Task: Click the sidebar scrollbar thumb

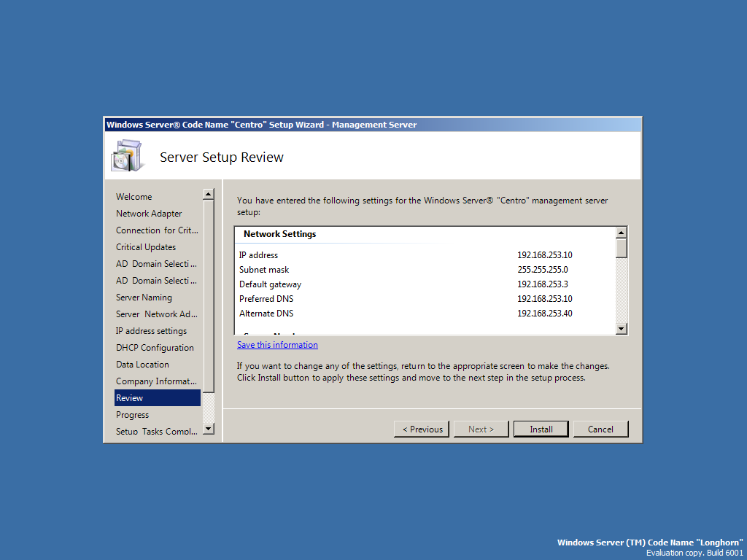Action: (208, 297)
